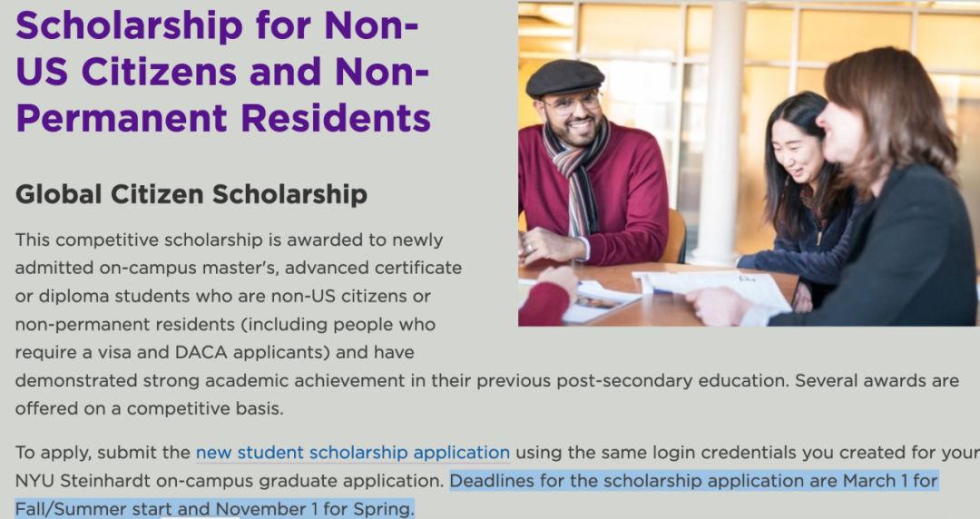
Task: Click "Permanent Residents" in the purple heading
Action: (x=223, y=118)
